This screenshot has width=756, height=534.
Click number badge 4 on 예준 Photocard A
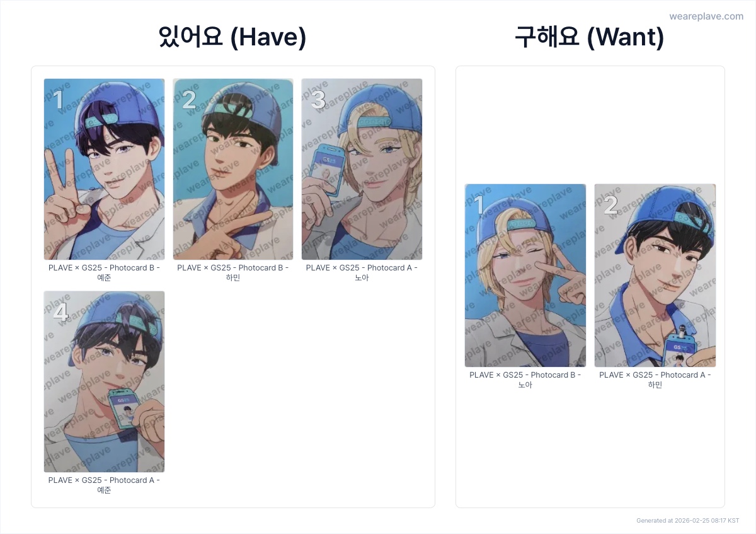pyautogui.click(x=60, y=313)
